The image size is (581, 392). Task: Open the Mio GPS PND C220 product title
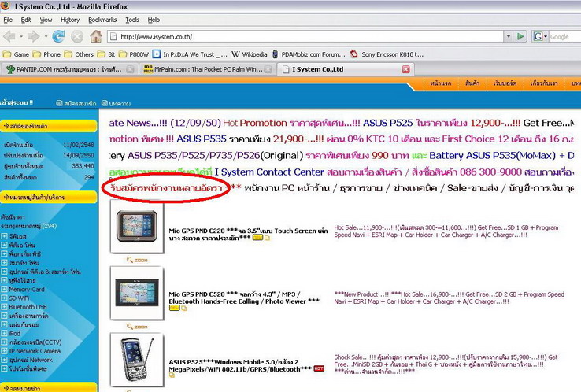(248, 234)
